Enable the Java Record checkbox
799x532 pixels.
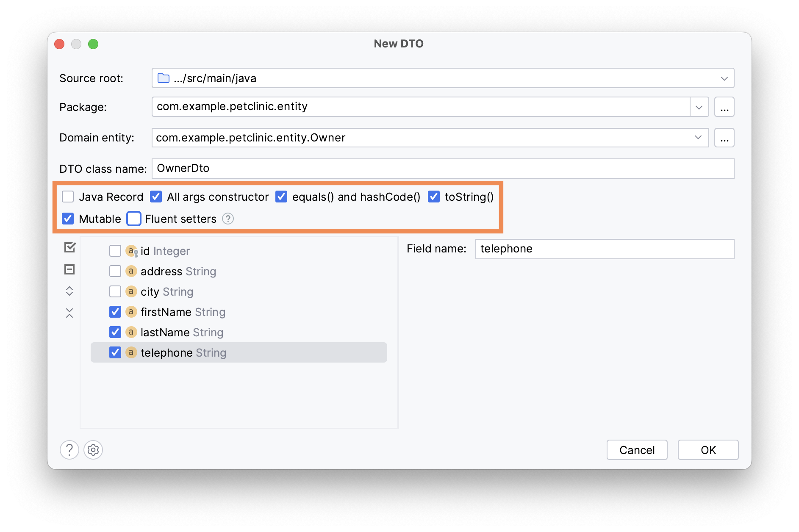click(x=68, y=197)
